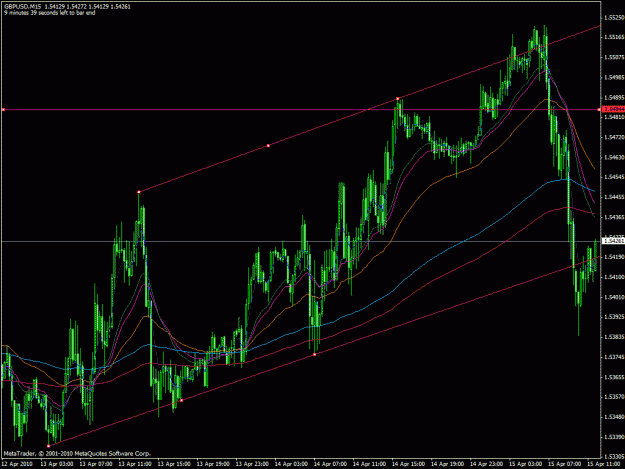This screenshot has height=469, width=625.
Task: Select the 1.54545 price axis label
Action: tap(614, 177)
